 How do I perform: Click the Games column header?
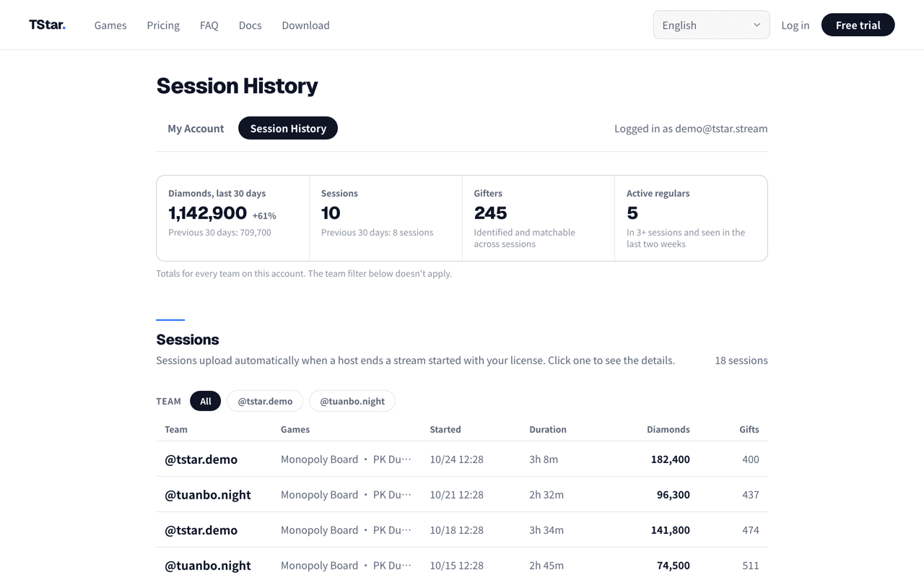295,429
